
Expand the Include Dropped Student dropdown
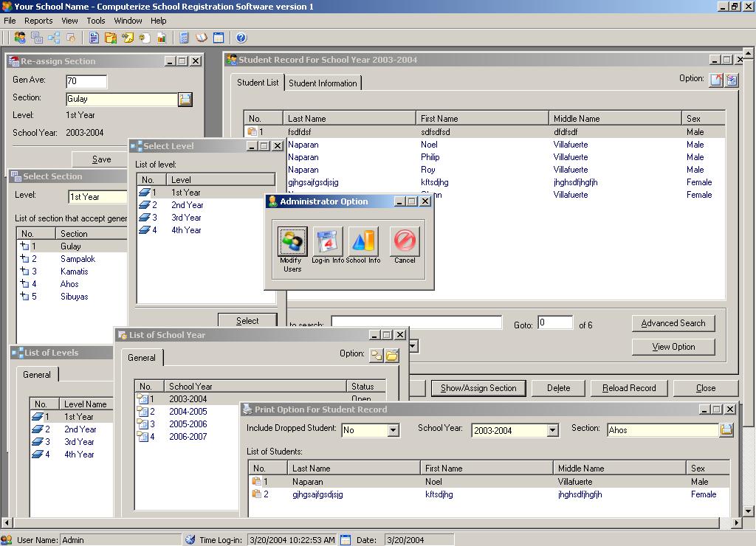click(x=393, y=430)
